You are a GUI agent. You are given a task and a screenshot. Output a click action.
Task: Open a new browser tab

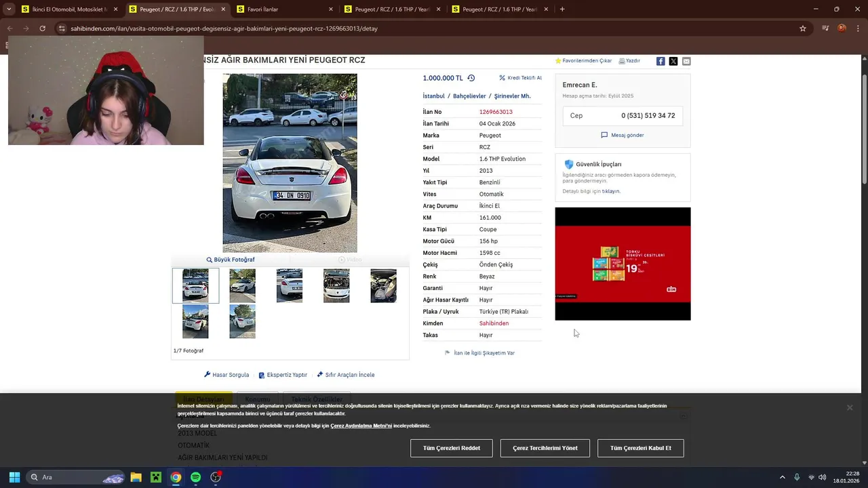(562, 9)
